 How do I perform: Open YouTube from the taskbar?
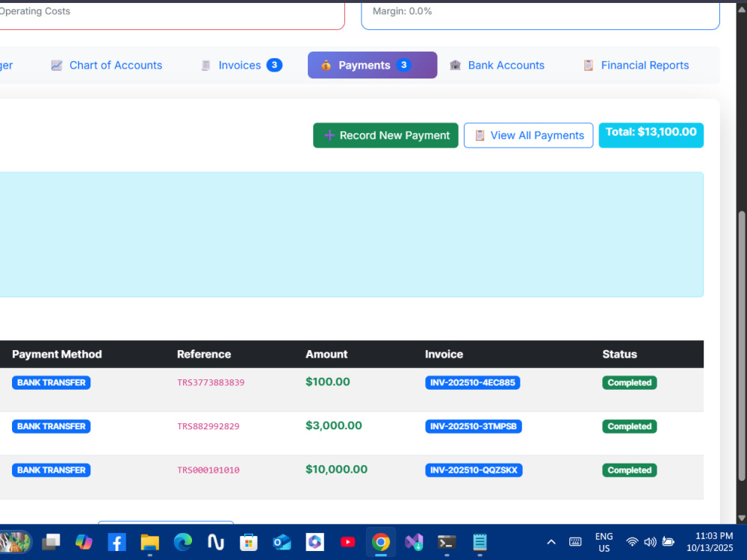(348, 542)
